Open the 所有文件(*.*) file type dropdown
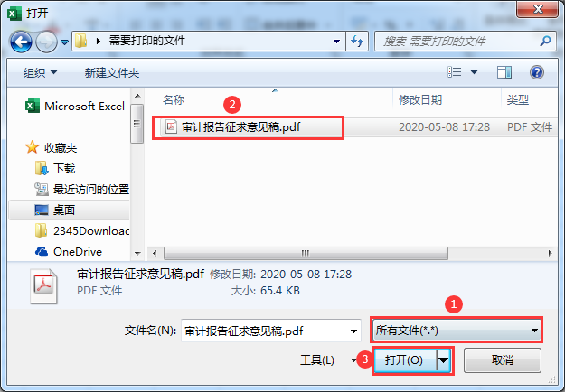The height and width of the screenshot is (392, 565). [457, 330]
